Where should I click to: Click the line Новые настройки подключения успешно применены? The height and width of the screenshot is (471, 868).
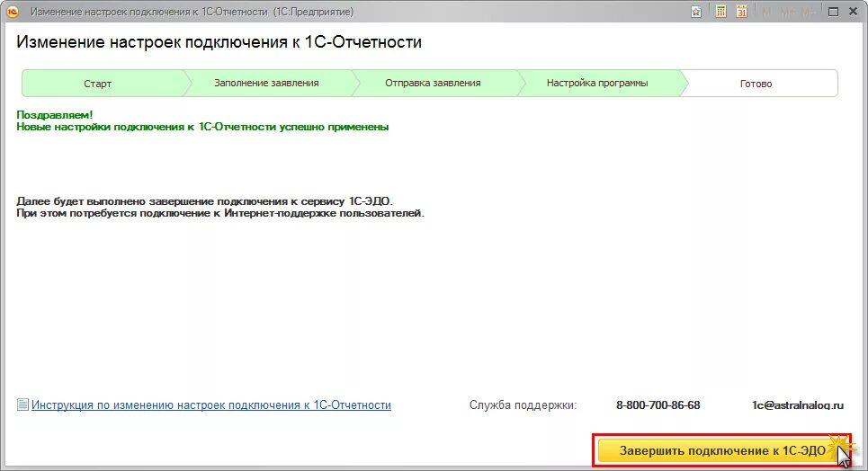[202, 128]
